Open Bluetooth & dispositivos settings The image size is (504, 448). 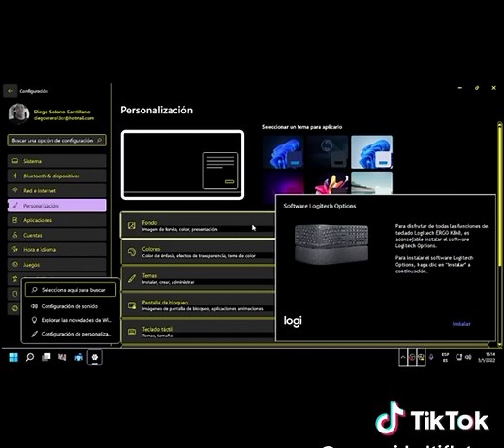pos(56,176)
